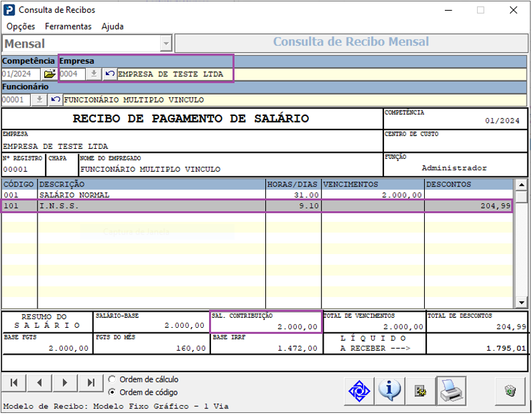Image resolution: width=532 pixels, height=415 pixels.
Task: Click the Funcionário code field 00001
Action: pos(16,100)
